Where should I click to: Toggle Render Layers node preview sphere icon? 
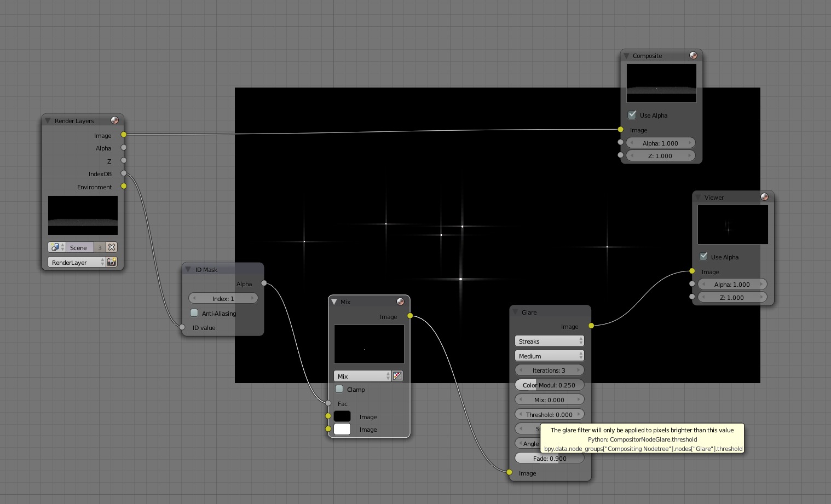(114, 120)
